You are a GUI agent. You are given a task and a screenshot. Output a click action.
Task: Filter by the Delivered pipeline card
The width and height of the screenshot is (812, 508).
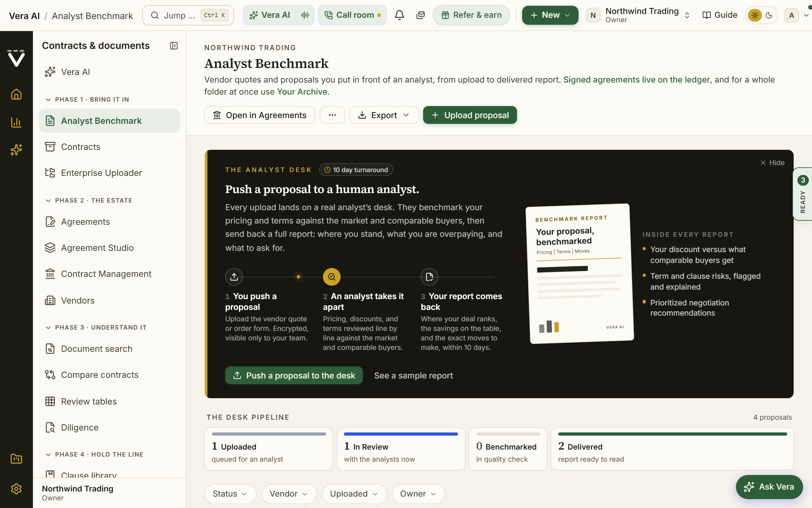tap(672, 449)
